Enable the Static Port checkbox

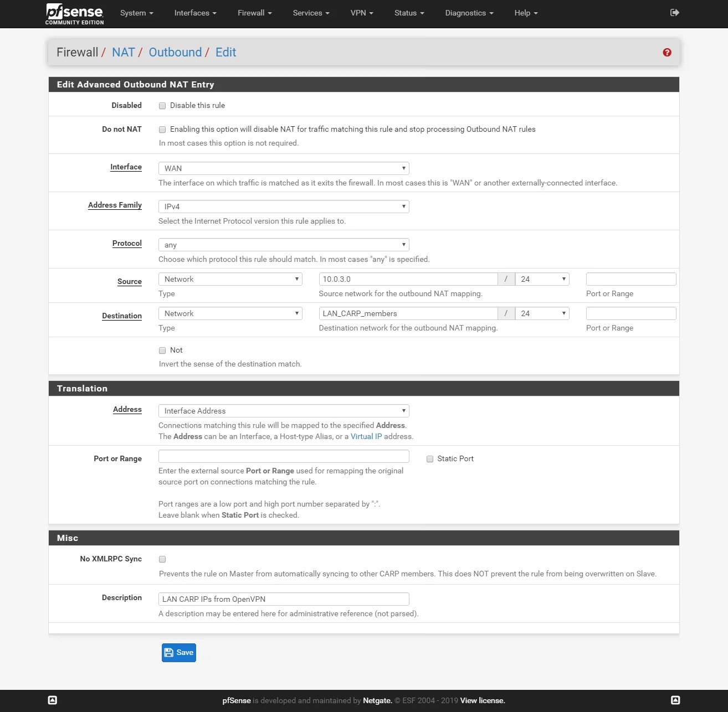[x=429, y=458]
